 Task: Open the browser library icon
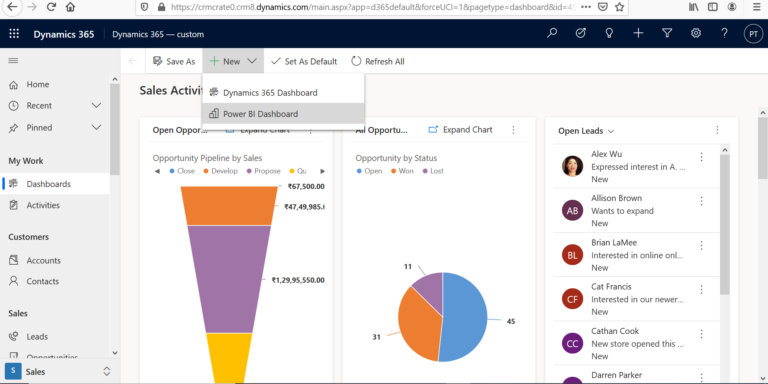(x=694, y=7)
